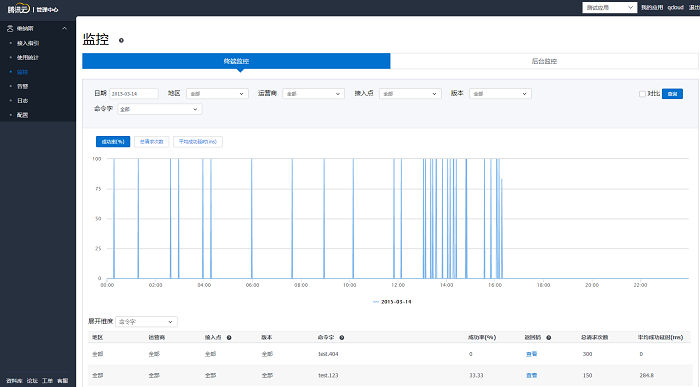Open the 版本 dropdown

pyautogui.click(x=500, y=94)
